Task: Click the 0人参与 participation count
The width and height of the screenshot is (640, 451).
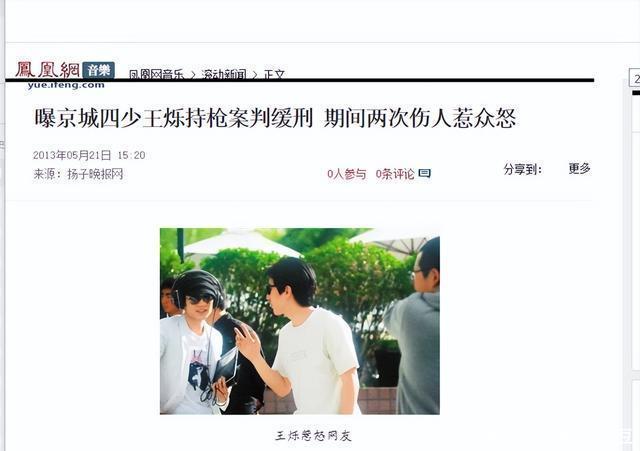Action: 347,174
